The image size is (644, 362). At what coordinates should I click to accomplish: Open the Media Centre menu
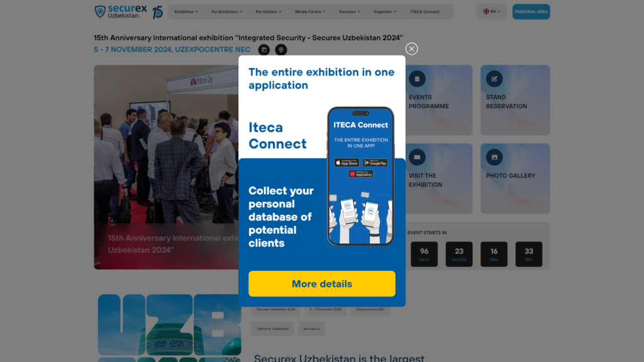310,11
